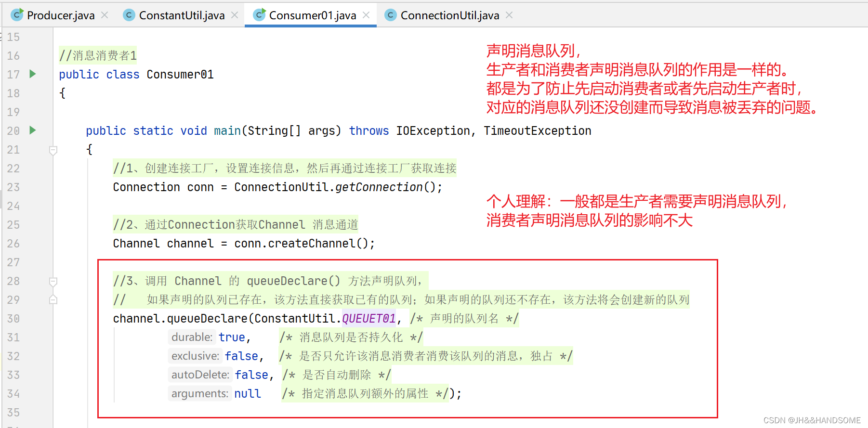The height and width of the screenshot is (428, 868).
Task: Click the 'exclusive:' parameter hint
Action: 195,356
